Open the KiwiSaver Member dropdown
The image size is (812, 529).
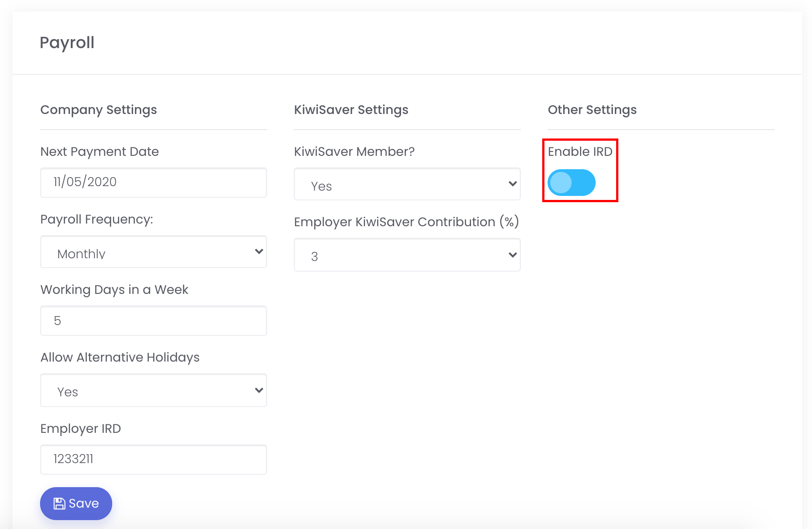click(x=407, y=184)
